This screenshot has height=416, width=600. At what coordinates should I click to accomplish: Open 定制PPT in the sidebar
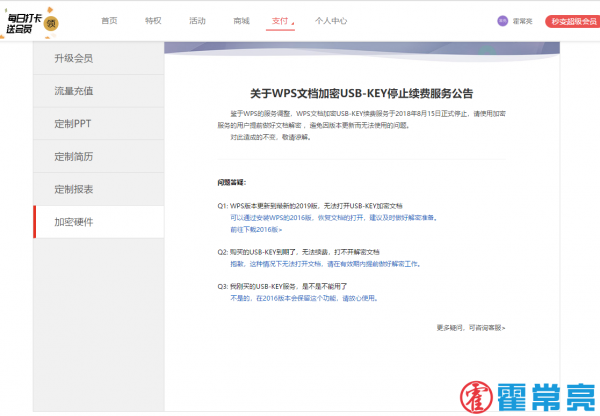[x=99, y=124]
